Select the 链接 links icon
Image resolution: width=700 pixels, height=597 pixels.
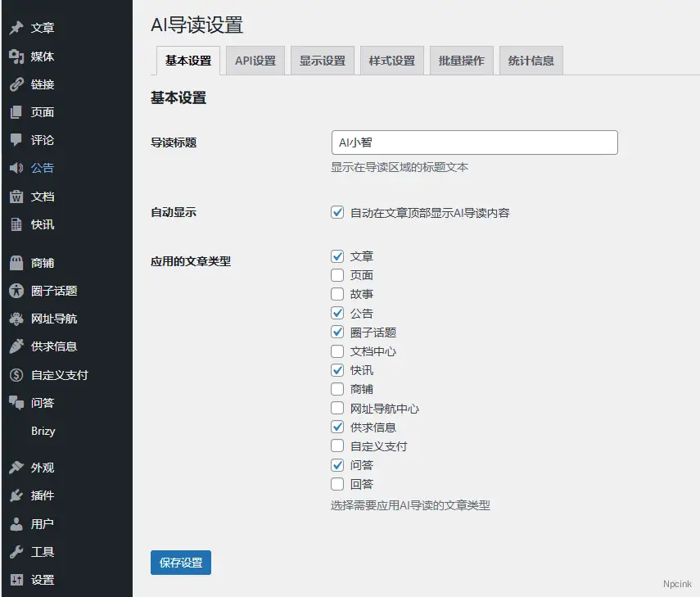(x=18, y=84)
